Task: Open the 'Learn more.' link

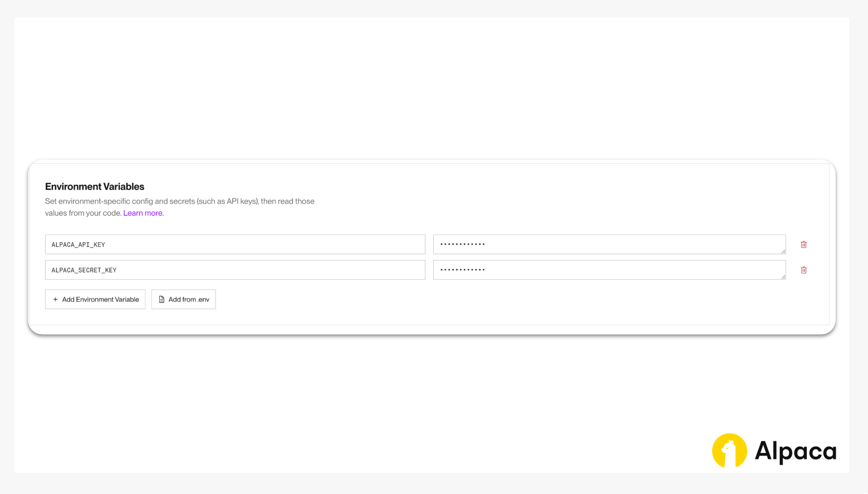Action: [x=144, y=213]
